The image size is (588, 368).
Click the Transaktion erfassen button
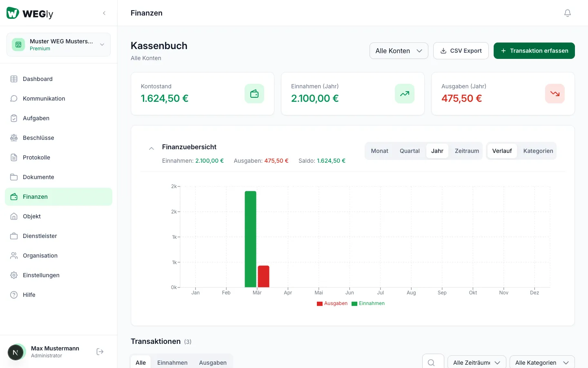pyautogui.click(x=534, y=51)
